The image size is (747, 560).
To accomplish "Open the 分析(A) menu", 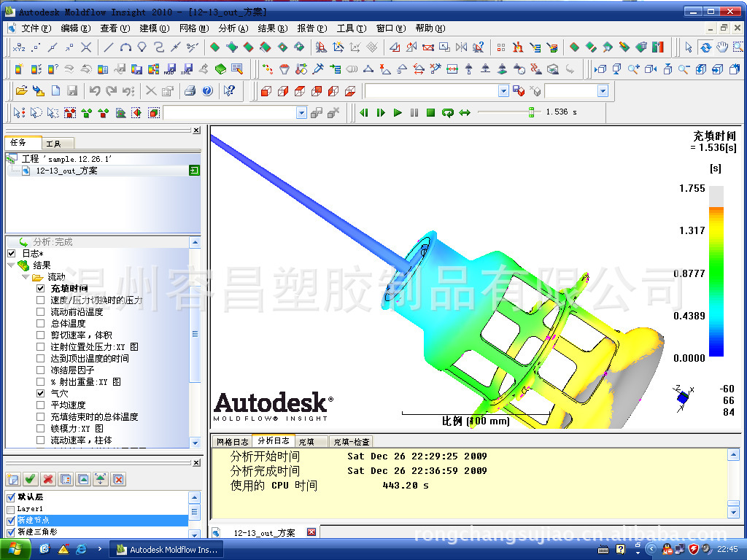I will click(x=233, y=28).
